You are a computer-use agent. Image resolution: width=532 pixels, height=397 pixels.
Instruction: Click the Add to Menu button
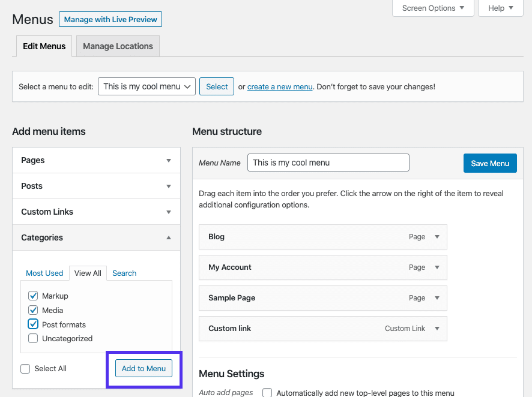point(144,368)
